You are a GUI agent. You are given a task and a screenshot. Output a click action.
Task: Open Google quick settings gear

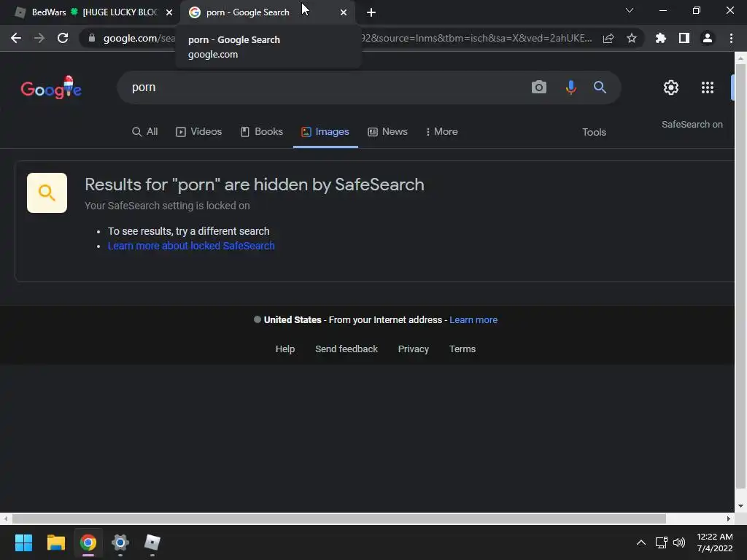click(671, 87)
